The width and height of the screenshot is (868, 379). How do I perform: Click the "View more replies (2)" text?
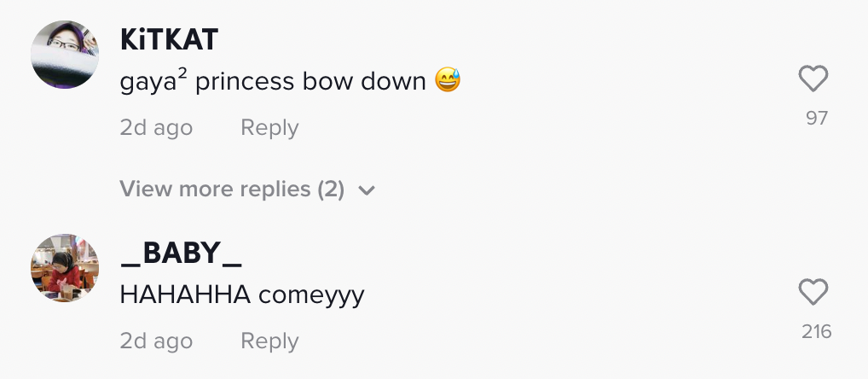tap(232, 189)
